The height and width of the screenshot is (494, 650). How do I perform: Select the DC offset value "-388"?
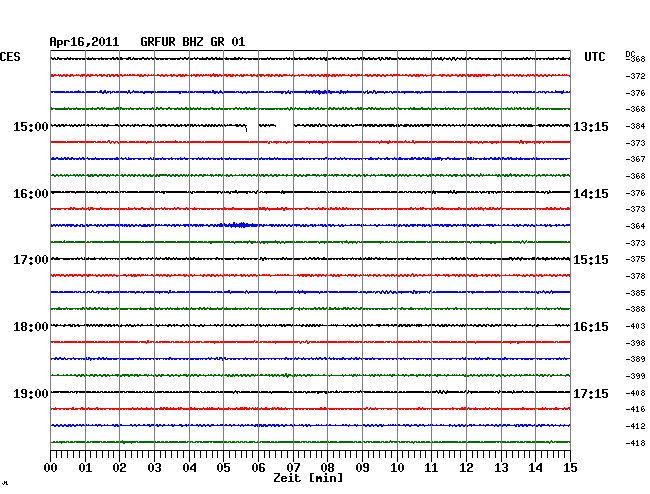(x=635, y=309)
